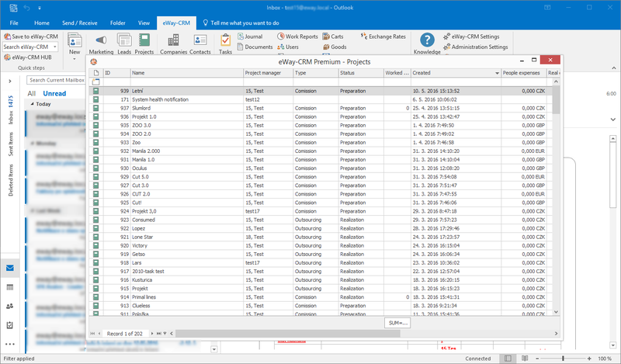Click the Projects grid horizontal scrollbar
The width and height of the screenshot is (621, 364).
click(x=288, y=334)
